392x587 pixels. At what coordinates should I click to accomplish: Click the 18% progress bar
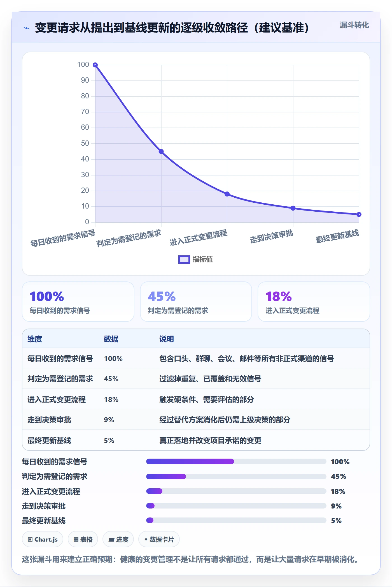point(236,491)
